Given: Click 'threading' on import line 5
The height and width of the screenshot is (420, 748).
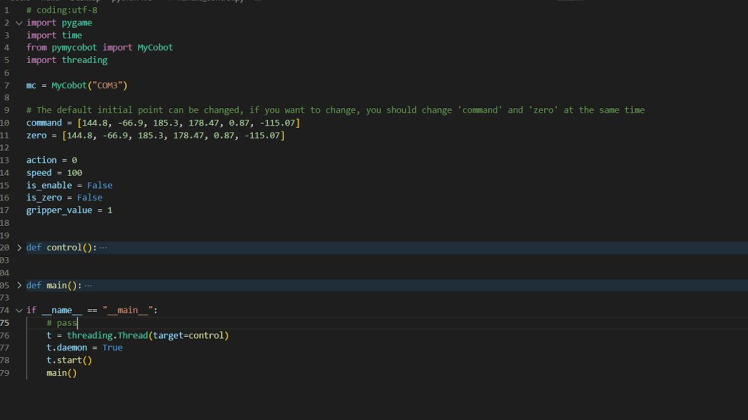Looking at the screenshot, I should click(84, 60).
